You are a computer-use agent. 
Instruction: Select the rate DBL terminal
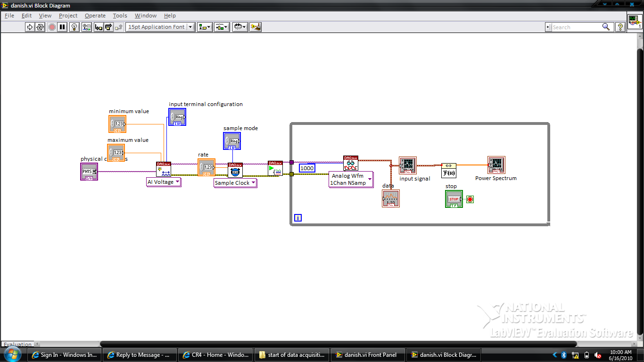click(206, 167)
